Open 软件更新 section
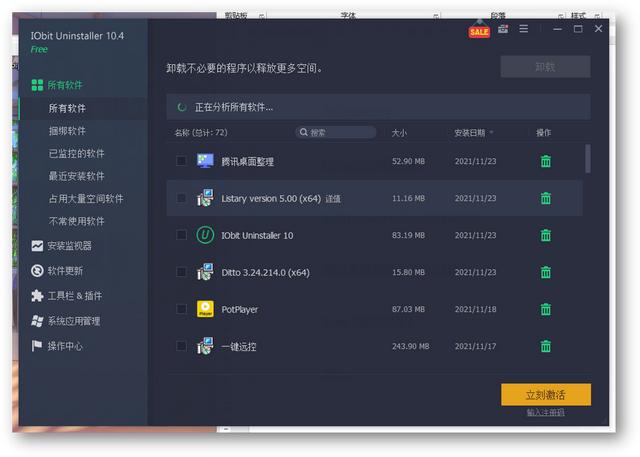Image resolution: width=640 pixels, height=457 pixels. pyautogui.click(x=65, y=271)
